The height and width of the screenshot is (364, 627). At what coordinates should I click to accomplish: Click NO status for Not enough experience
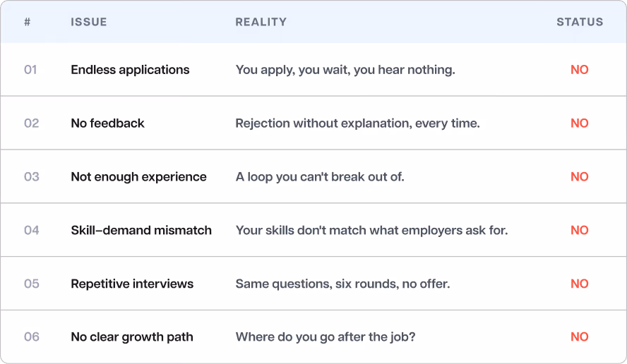coord(580,176)
